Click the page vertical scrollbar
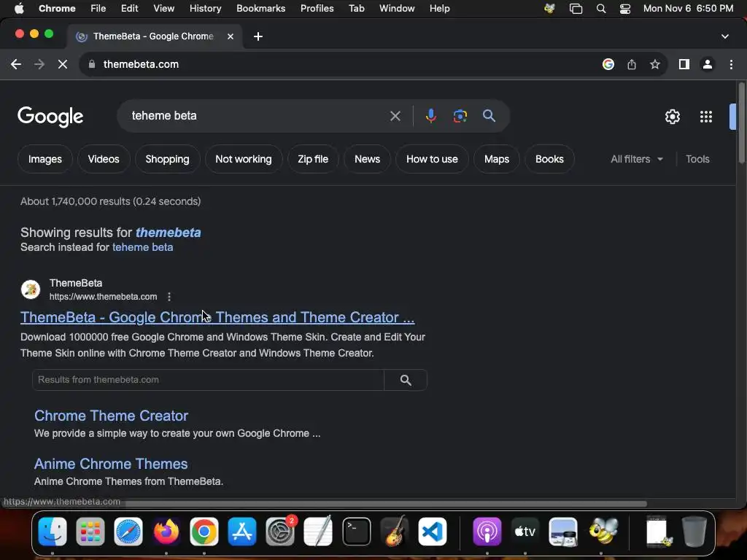Screen dimensions: 747x560 pyautogui.click(x=741, y=123)
